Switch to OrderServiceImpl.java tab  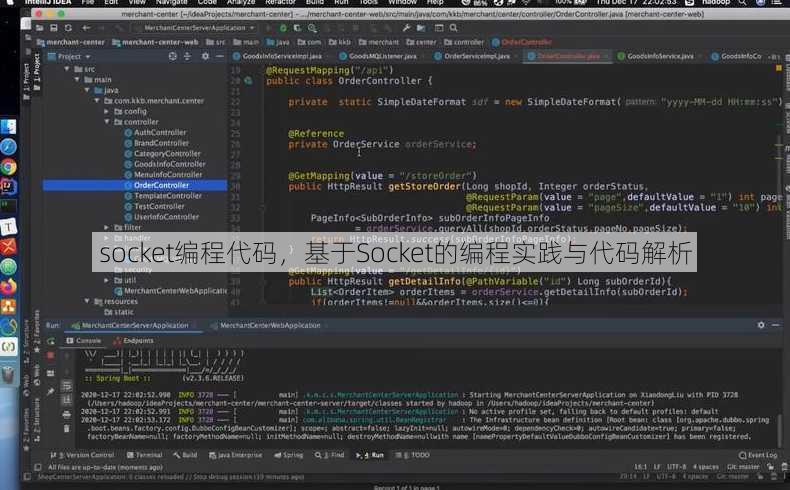pos(472,56)
